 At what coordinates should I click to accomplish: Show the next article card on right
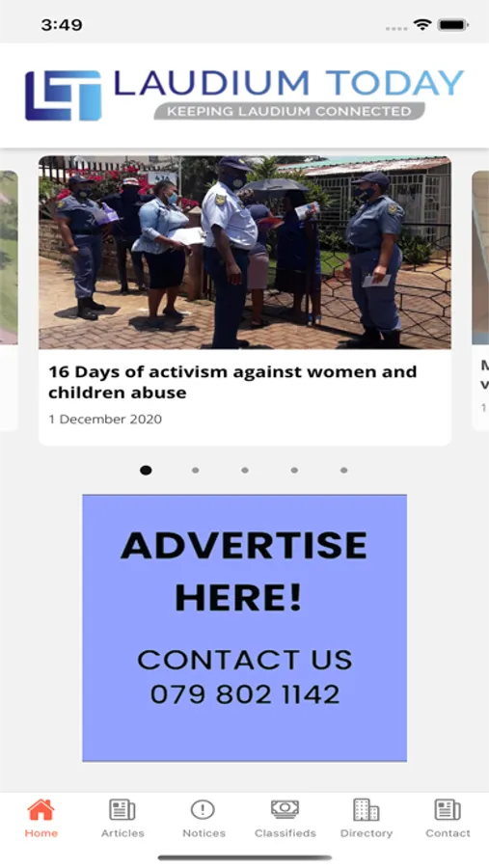480,300
